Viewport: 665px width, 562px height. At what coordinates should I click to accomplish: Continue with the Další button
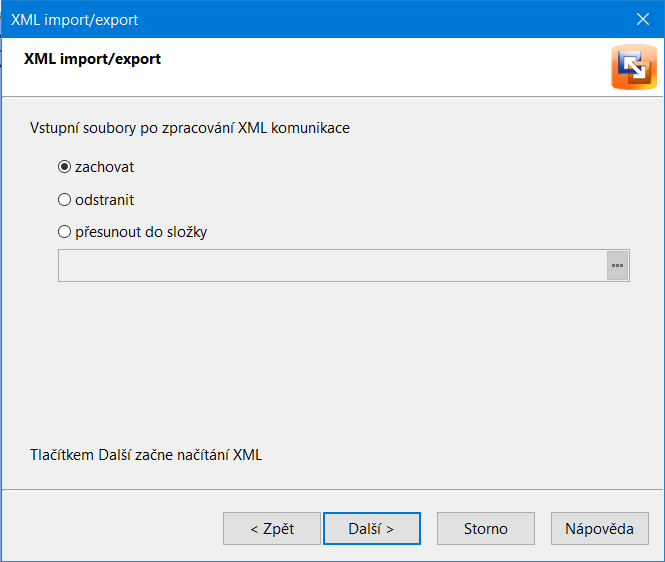tap(372, 528)
